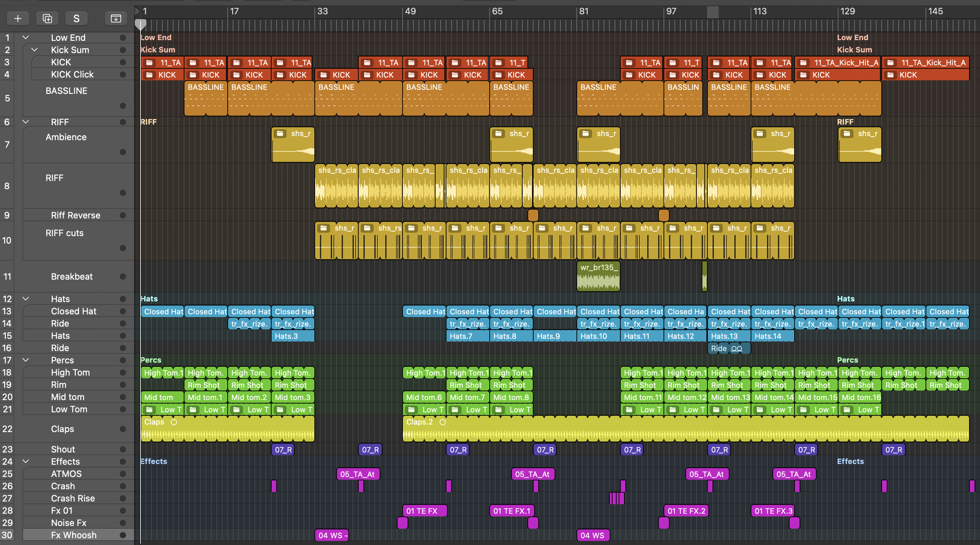The height and width of the screenshot is (545, 980).
Task: Toggle the BASSLINE track enable dot
Action: tap(122, 106)
